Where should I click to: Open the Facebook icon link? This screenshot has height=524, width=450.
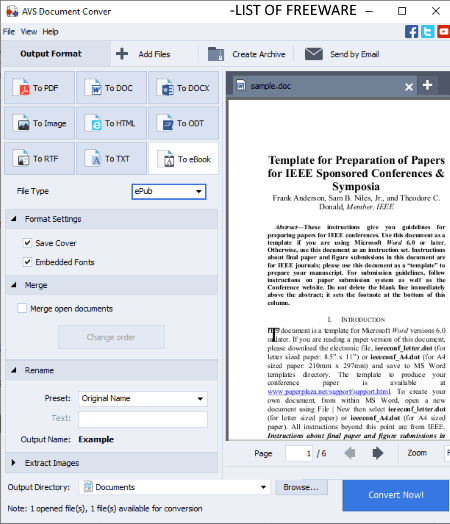(x=411, y=32)
